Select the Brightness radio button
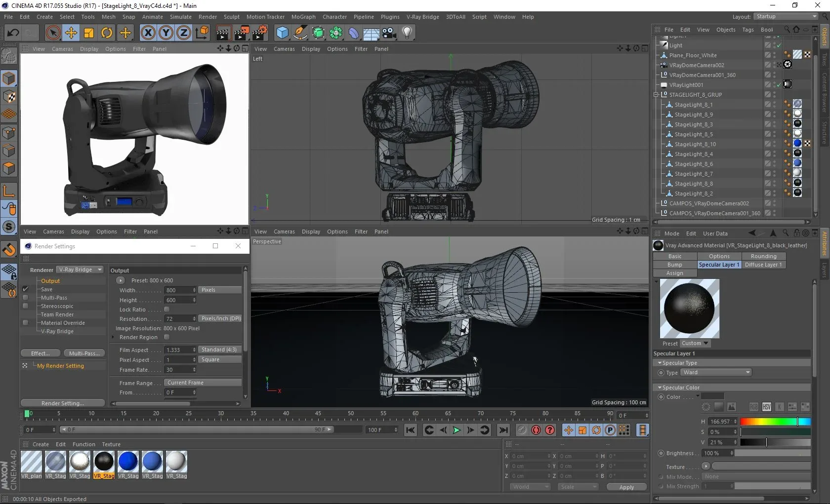 click(x=661, y=453)
